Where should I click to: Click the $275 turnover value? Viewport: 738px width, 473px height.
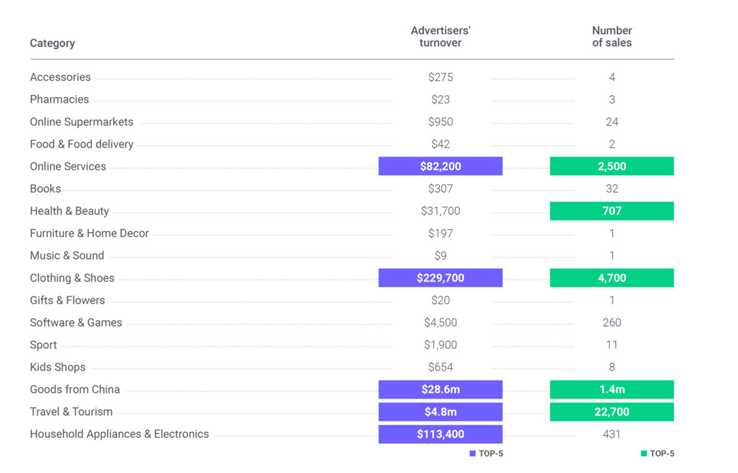click(x=441, y=77)
